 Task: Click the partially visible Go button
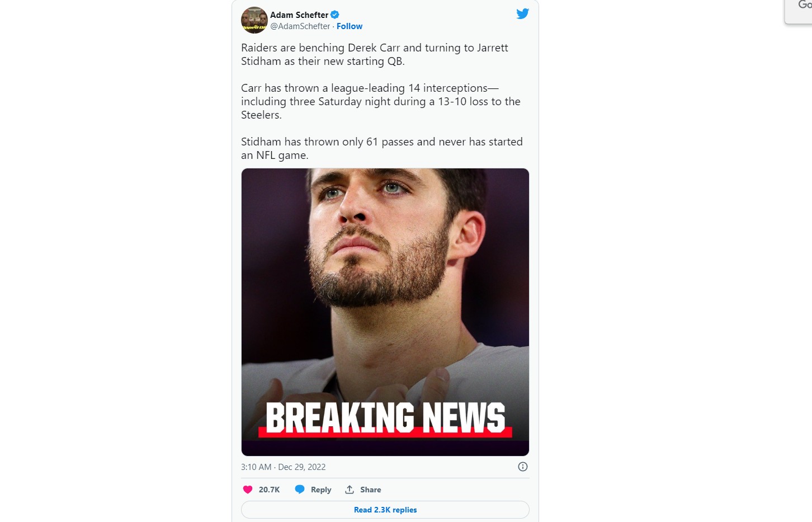[x=799, y=11]
